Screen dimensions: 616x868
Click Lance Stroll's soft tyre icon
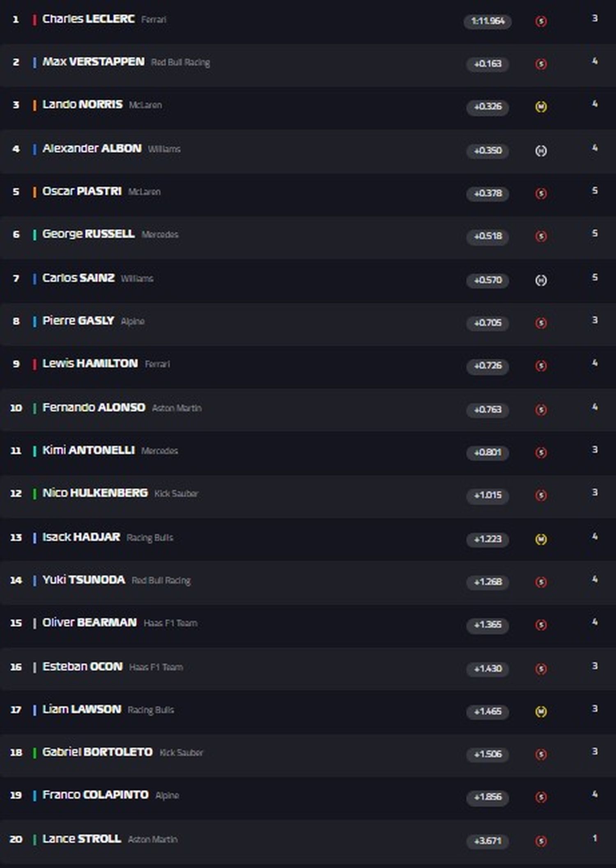tap(541, 841)
